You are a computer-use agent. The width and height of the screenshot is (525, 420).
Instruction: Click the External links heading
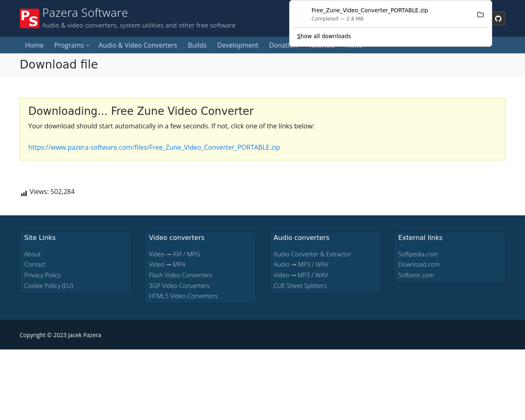click(420, 237)
